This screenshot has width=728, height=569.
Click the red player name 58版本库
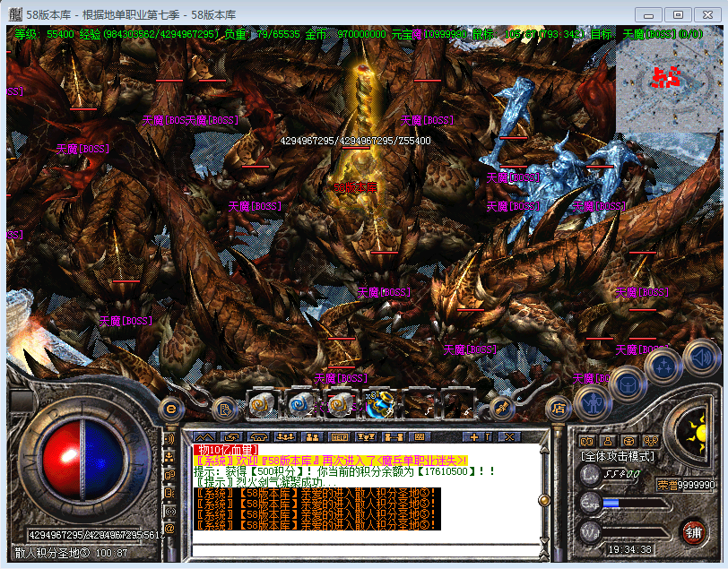(356, 187)
